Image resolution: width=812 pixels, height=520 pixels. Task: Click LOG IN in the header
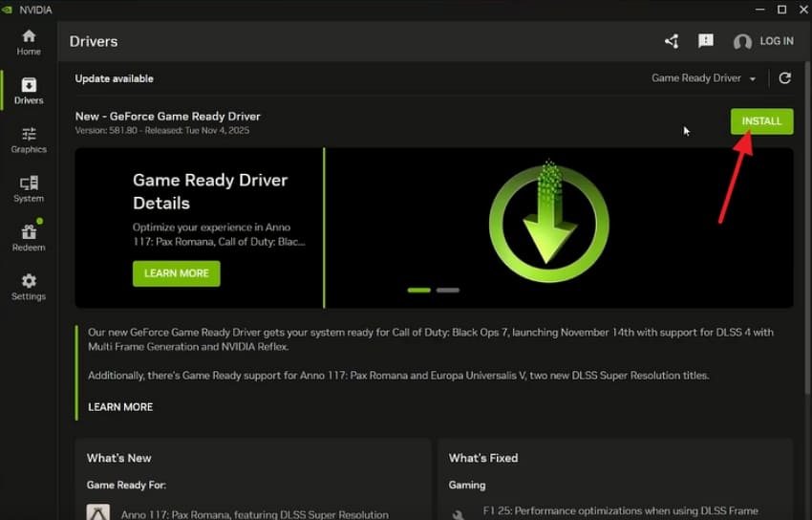click(x=777, y=41)
